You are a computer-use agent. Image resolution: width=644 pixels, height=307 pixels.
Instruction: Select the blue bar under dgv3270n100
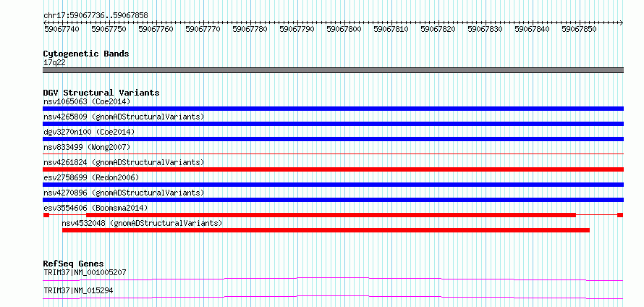click(x=333, y=139)
